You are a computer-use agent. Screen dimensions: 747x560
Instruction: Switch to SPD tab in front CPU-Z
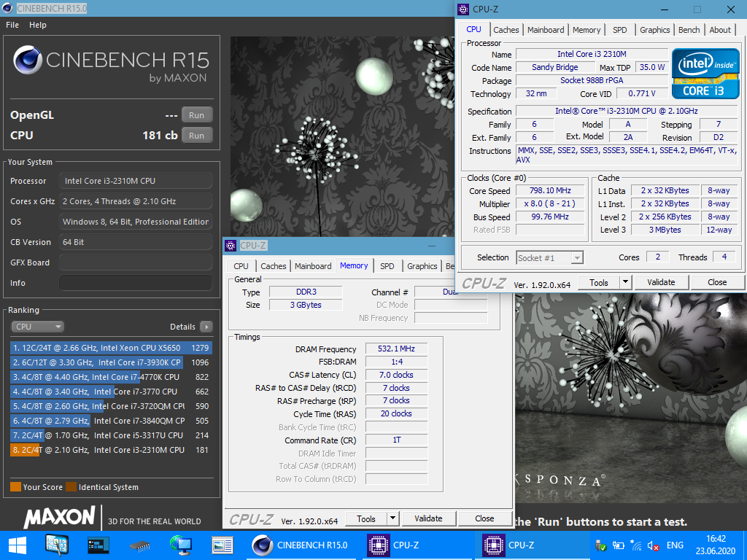tap(620, 29)
